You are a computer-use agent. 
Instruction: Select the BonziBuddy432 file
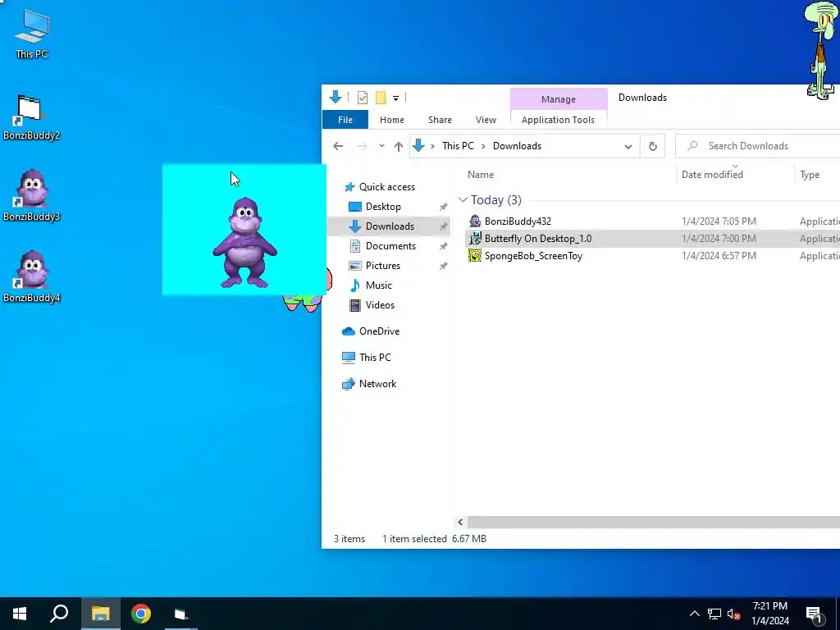click(518, 221)
